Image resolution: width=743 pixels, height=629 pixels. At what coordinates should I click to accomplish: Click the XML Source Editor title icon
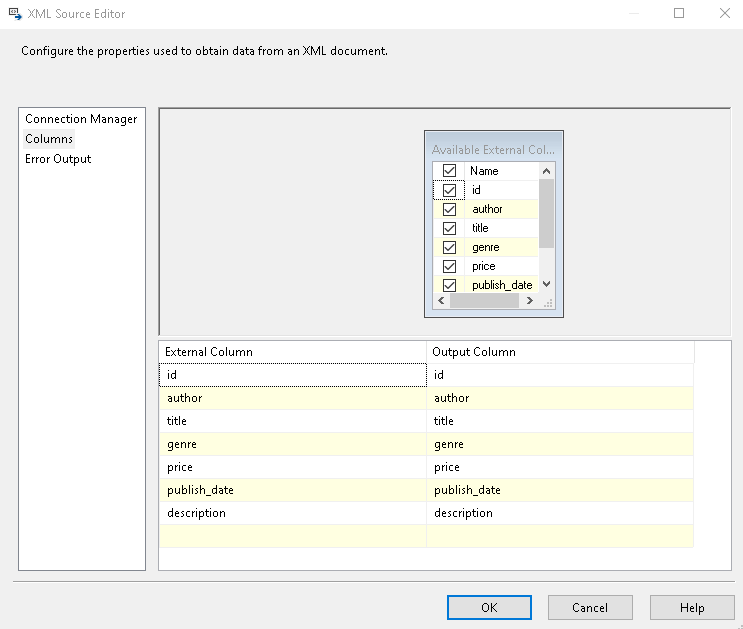(x=15, y=14)
